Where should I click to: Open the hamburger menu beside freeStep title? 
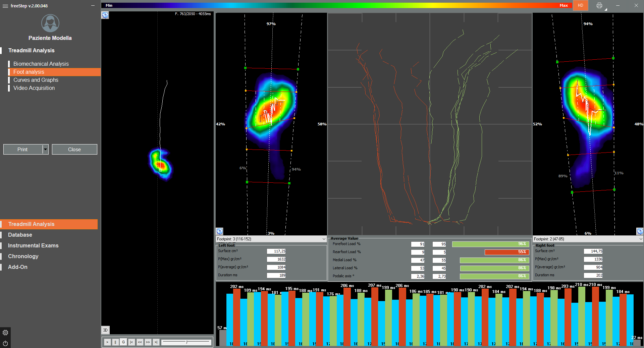coord(5,6)
